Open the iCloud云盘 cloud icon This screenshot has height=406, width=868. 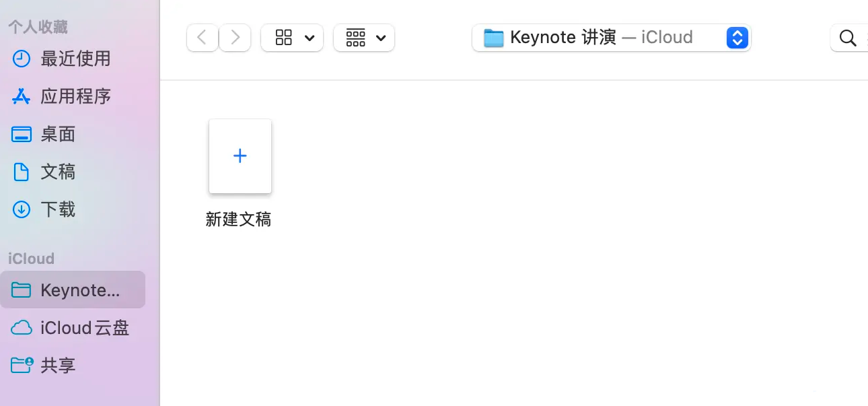click(21, 328)
